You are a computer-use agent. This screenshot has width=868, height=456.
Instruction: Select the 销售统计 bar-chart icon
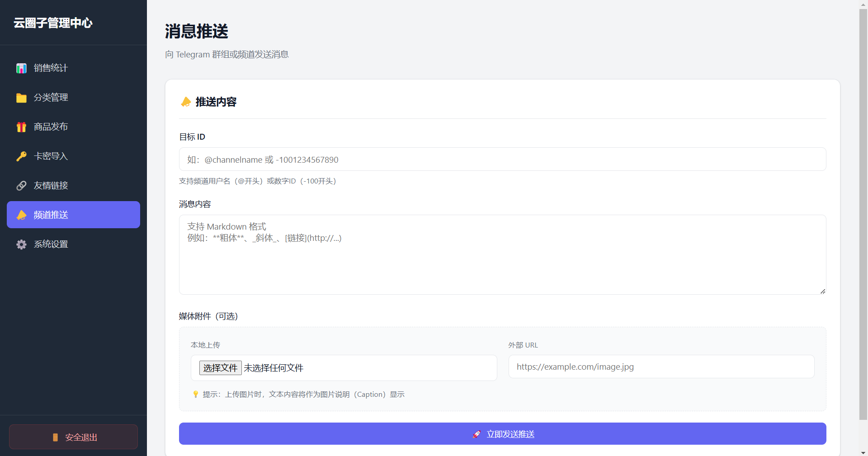coord(21,68)
